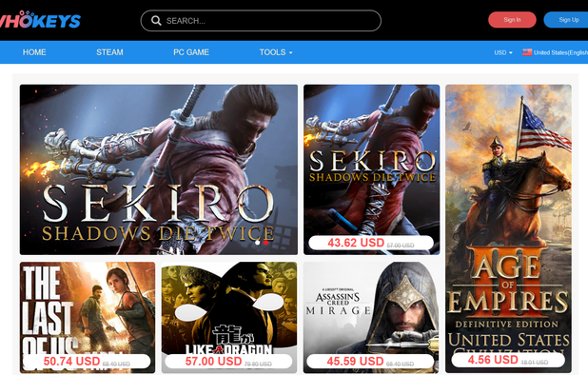Open the large Sekiro banner image
The height and width of the screenshot is (375, 588).
tap(159, 169)
